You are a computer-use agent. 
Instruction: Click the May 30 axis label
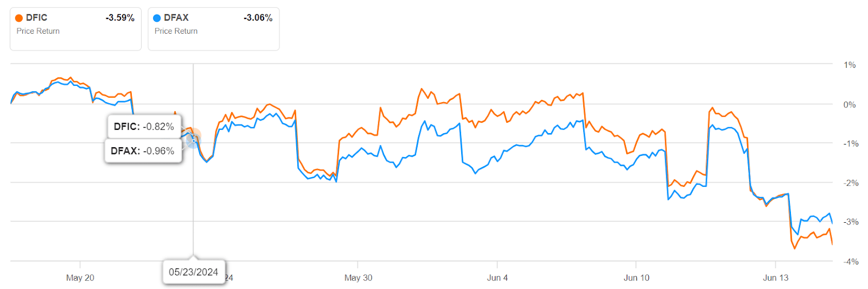pos(359,278)
